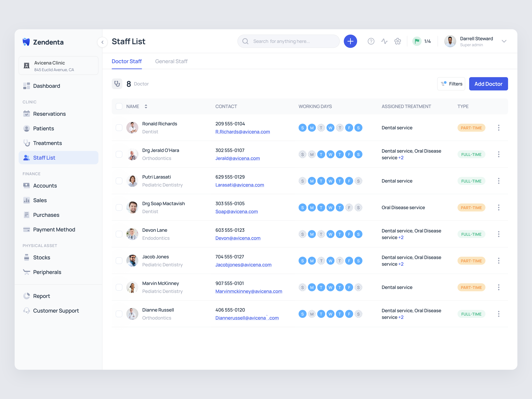Open quick-add with the blue plus icon

tap(350, 41)
